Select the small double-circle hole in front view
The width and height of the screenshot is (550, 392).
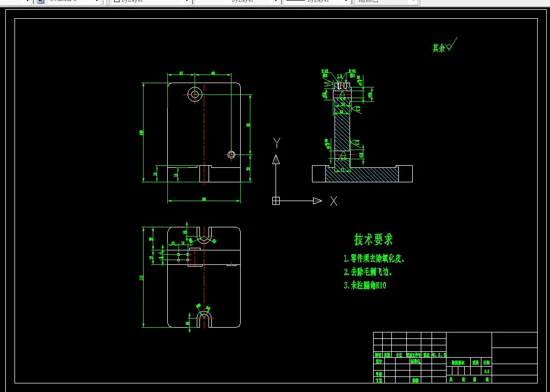point(231,154)
